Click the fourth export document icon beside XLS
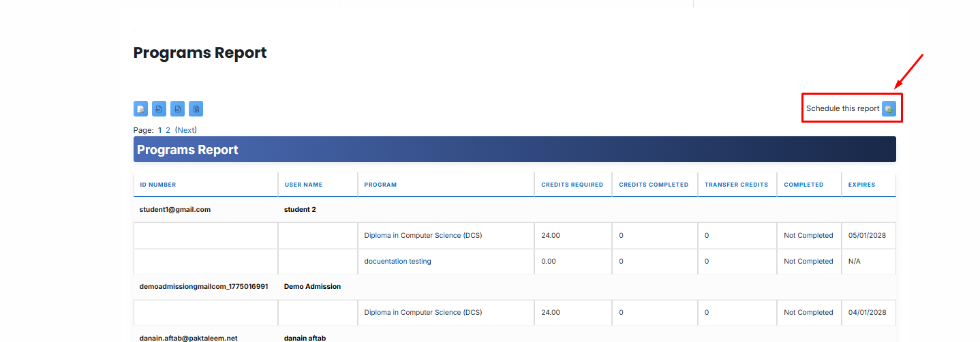The width and height of the screenshot is (980, 342). pyautogui.click(x=196, y=108)
